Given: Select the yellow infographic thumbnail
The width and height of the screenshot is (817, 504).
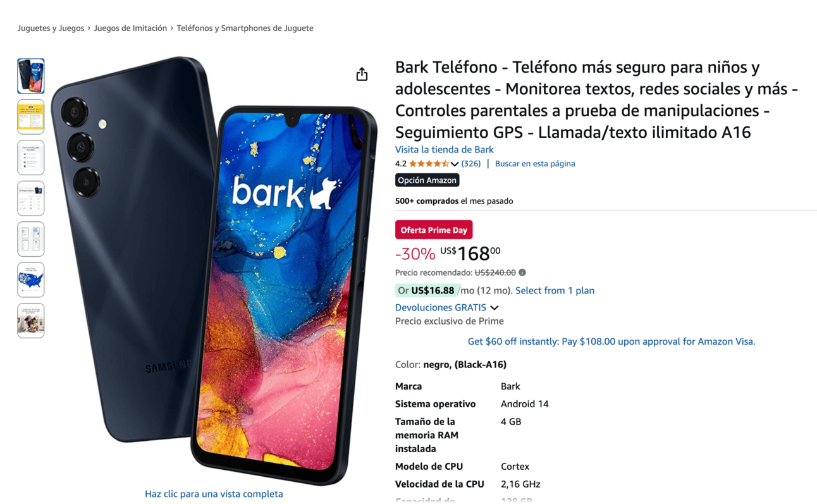Looking at the screenshot, I should pyautogui.click(x=31, y=117).
